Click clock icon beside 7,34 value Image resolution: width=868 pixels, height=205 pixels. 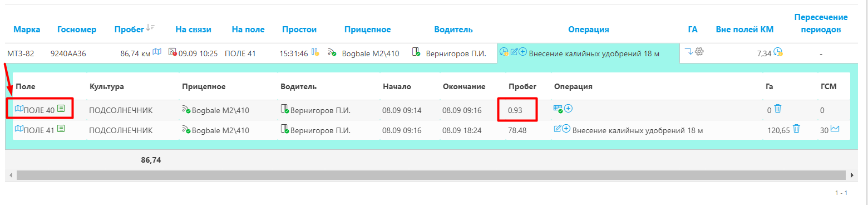click(x=778, y=52)
